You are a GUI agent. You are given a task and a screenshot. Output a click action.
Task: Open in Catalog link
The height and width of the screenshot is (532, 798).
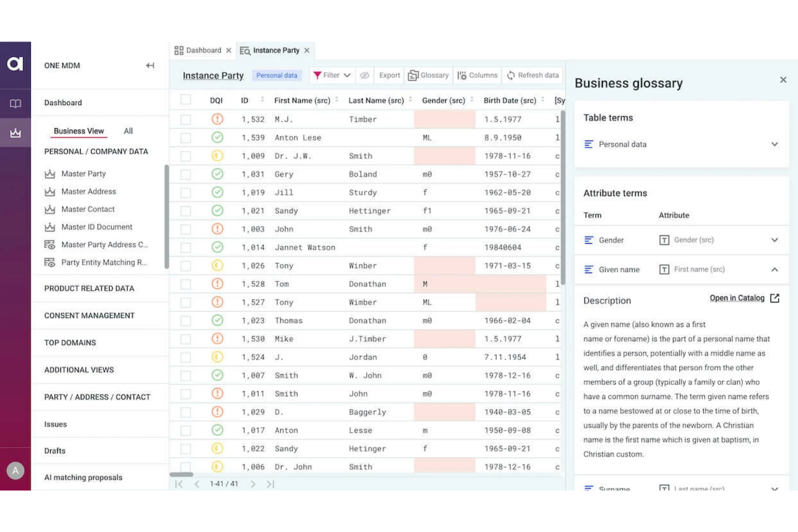coord(737,298)
